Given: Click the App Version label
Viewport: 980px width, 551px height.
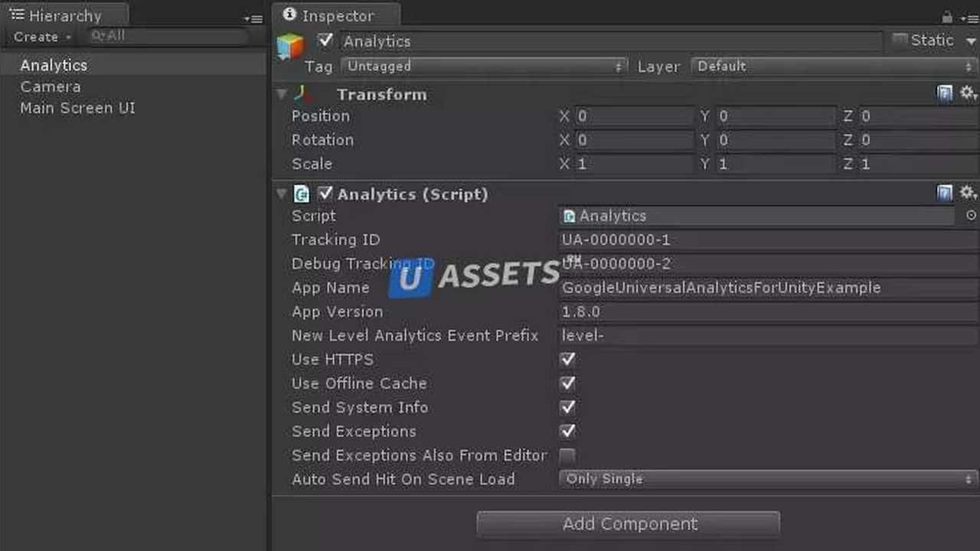Looking at the screenshot, I should 337,311.
